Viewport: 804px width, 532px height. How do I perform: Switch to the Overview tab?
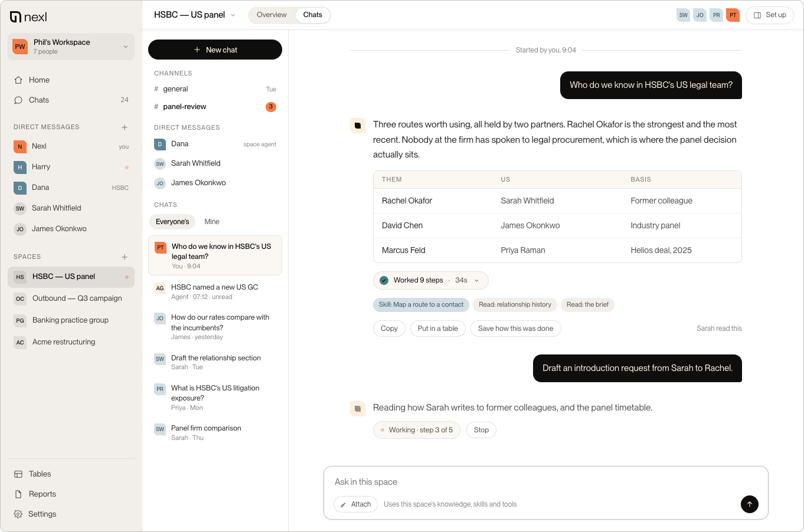[272, 15]
